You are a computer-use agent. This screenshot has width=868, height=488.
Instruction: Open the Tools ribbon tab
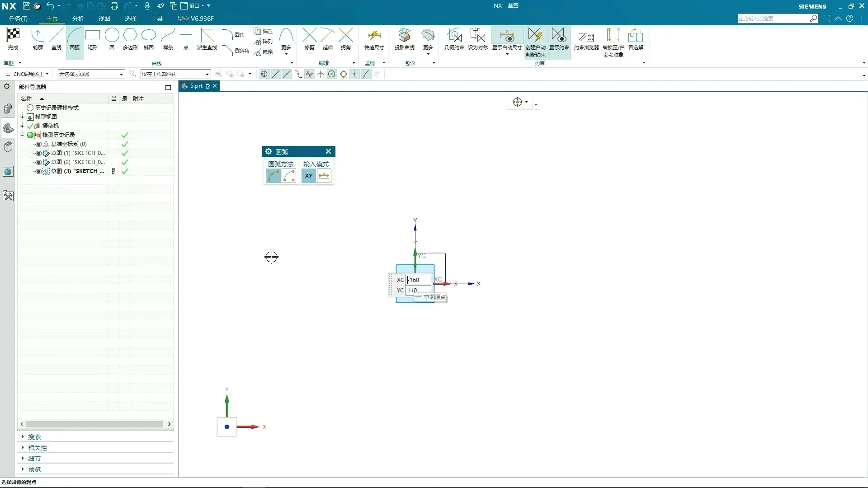tap(157, 19)
